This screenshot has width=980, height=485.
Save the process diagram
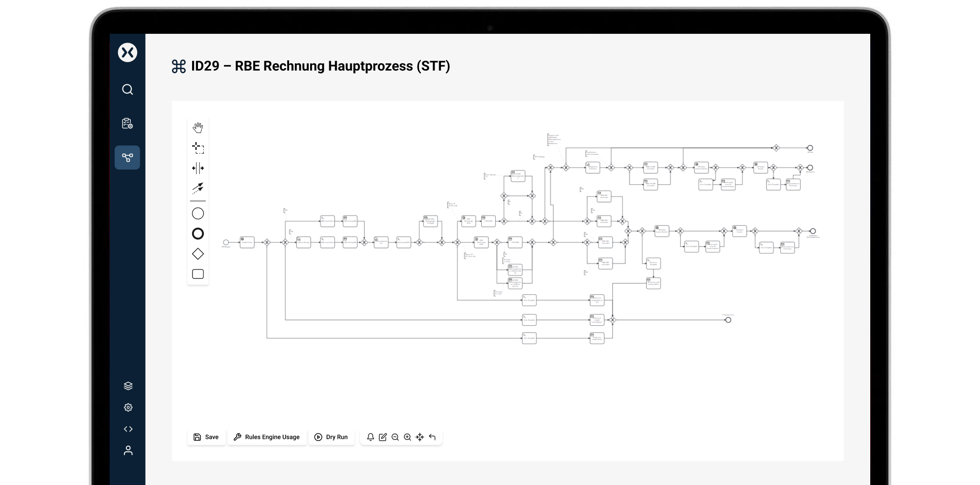pos(206,437)
